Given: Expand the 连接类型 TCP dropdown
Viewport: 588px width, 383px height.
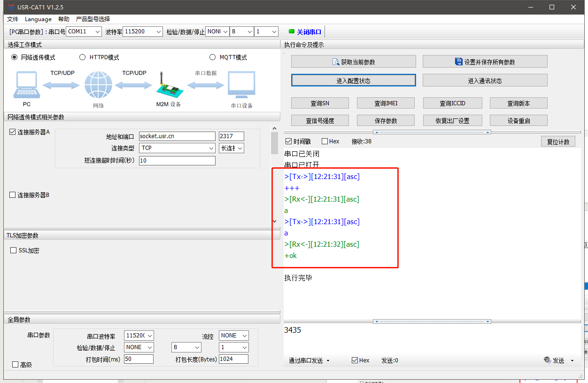Looking at the screenshot, I should click(177, 148).
